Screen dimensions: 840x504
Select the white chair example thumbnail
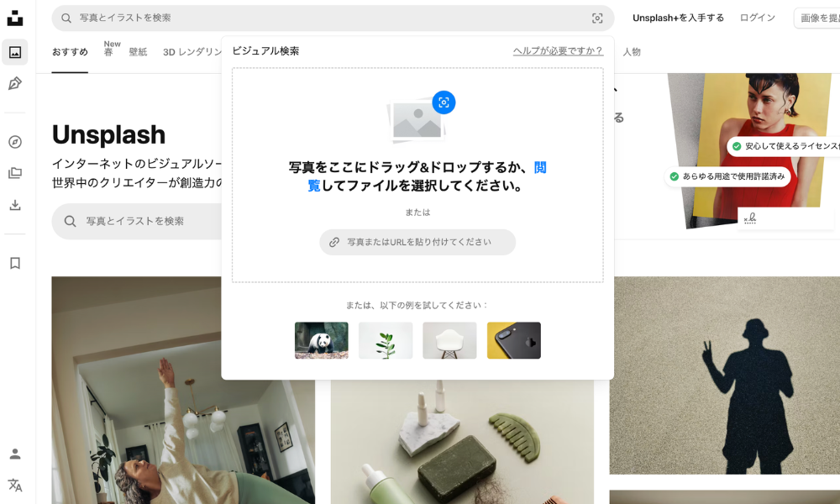click(449, 340)
